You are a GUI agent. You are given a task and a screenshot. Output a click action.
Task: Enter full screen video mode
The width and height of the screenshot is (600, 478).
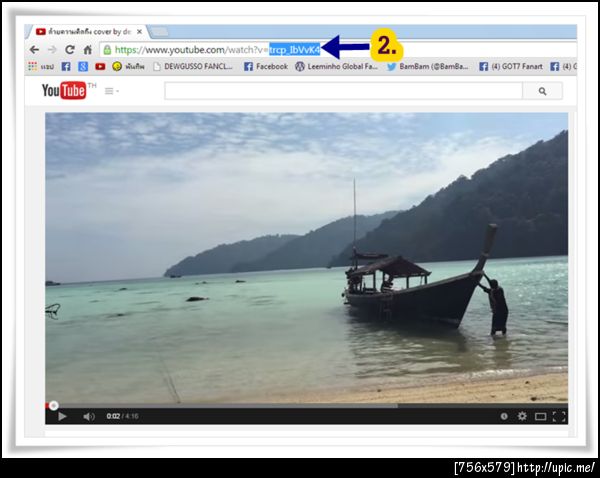click(x=559, y=416)
